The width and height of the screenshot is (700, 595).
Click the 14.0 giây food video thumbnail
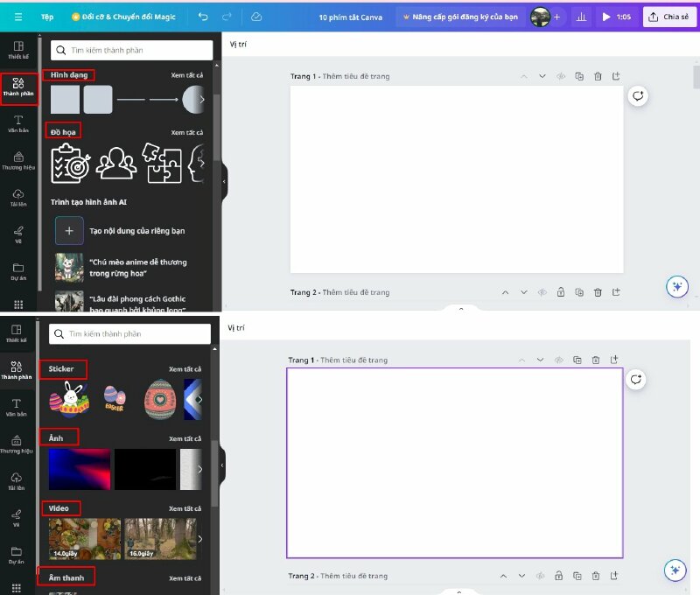(x=85, y=539)
